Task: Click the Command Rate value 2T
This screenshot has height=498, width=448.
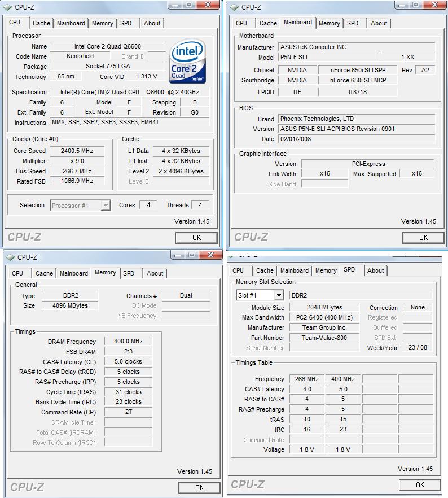Action: coord(128,412)
